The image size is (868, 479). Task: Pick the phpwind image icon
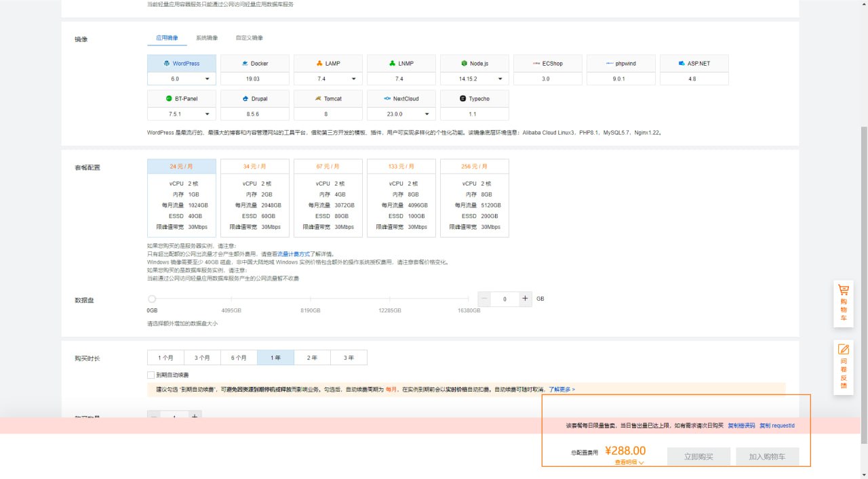(610, 63)
